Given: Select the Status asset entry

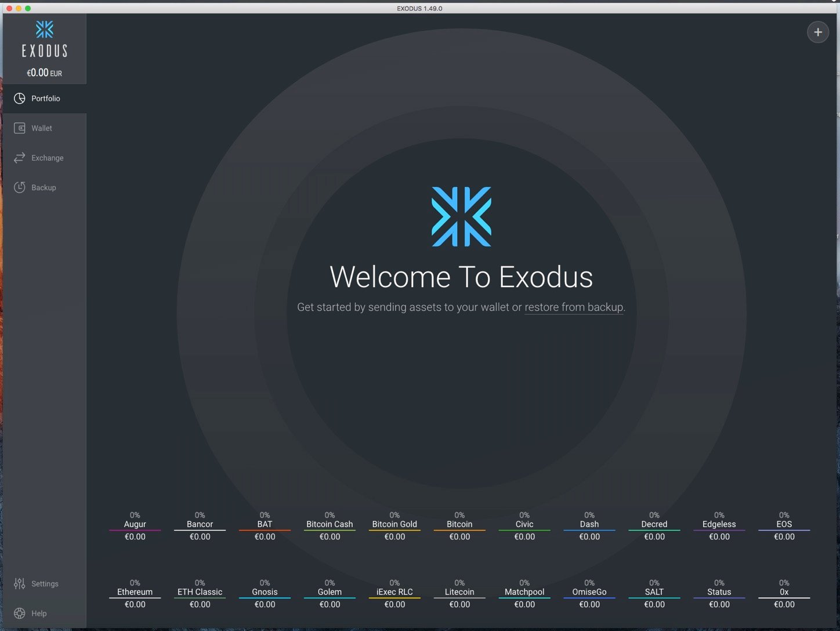Looking at the screenshot, I should (x=720, y=594).
